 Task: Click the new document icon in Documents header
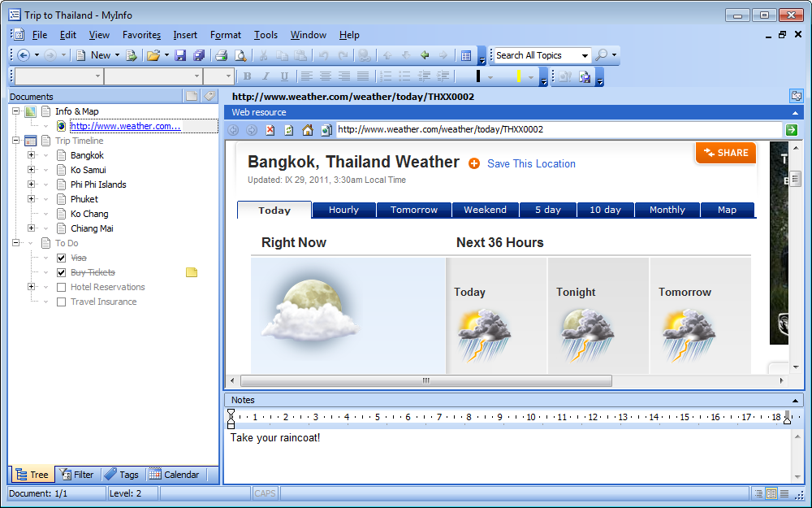coord(192,96)
